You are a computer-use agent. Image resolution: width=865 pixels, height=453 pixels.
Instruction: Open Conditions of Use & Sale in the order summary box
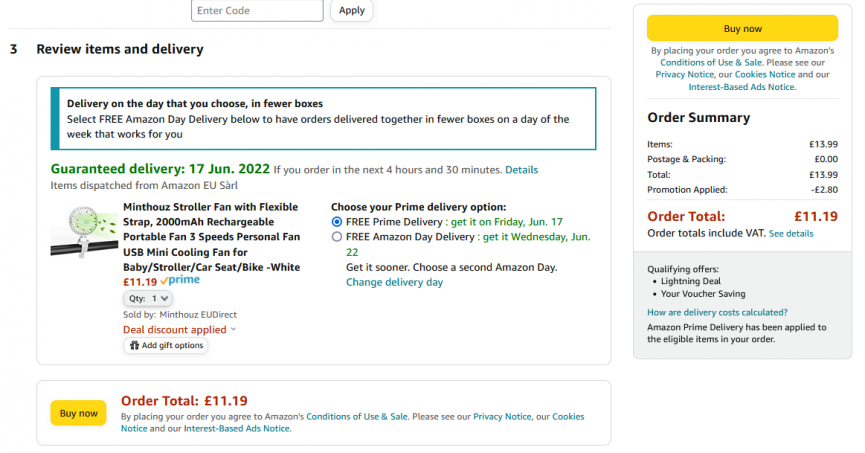tap(711, 62)
